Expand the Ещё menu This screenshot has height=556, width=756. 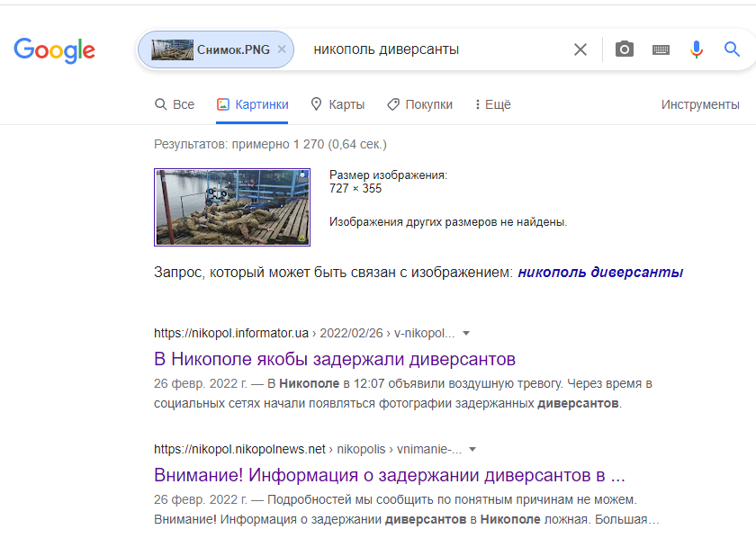coord(493,104)
